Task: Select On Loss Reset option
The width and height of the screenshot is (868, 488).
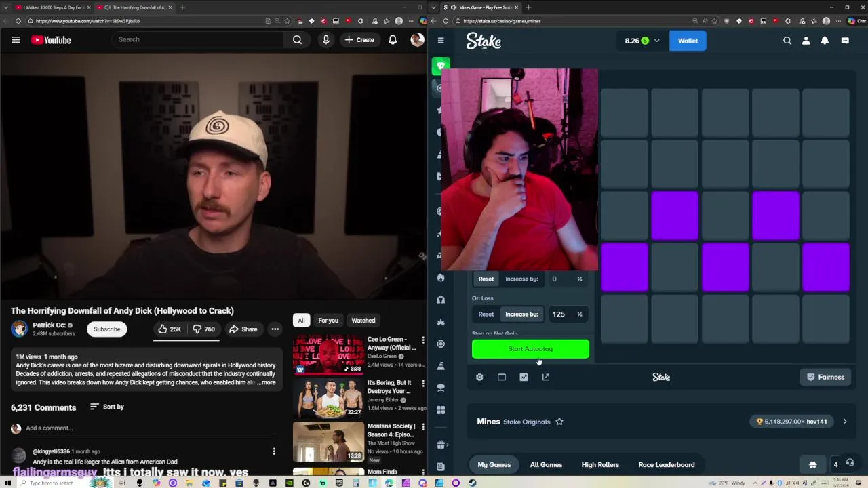Action: coord(486,314)
